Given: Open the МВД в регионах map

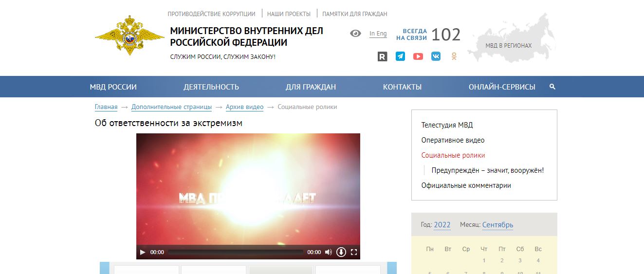Looking at the screenshot, I should [509, 45].
